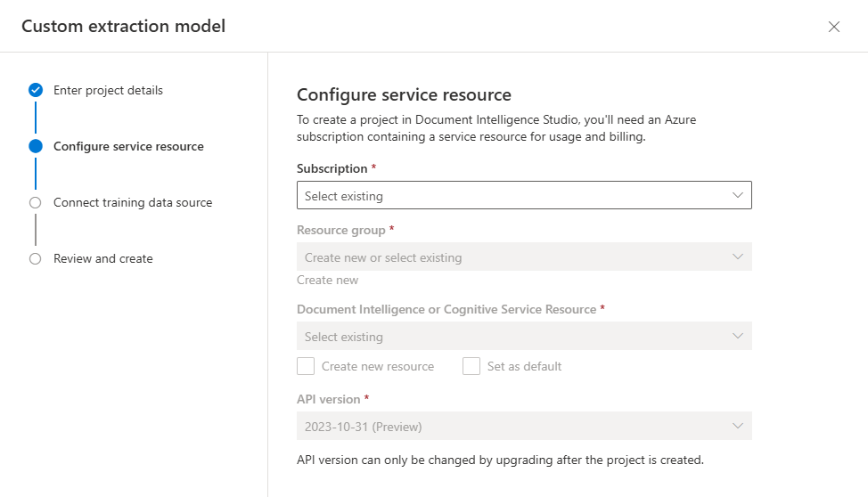Click the Configure service resource step circle

point(36,146)
